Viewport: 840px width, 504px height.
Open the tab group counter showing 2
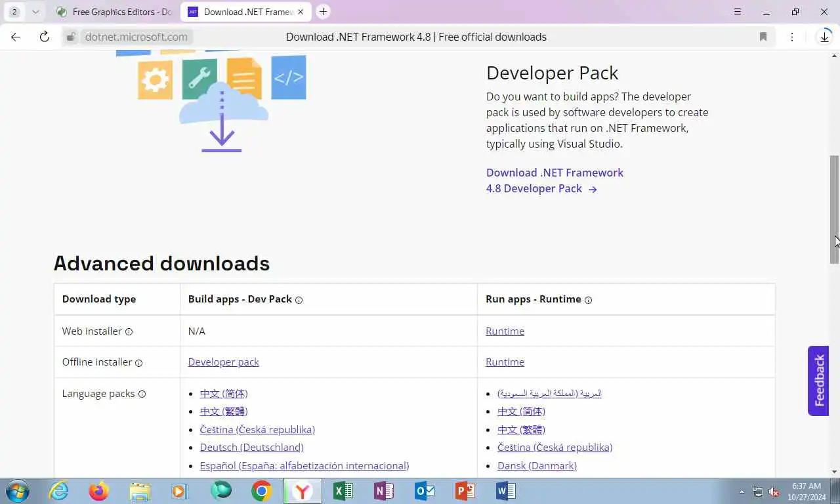(x=14, y=12)
